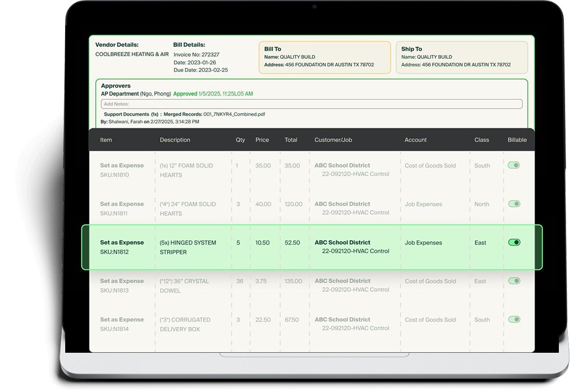The height and width of the screenshot is (392, 570).
Task: Click Set as Expense for SKU:N1812
Action: [122, 242]
